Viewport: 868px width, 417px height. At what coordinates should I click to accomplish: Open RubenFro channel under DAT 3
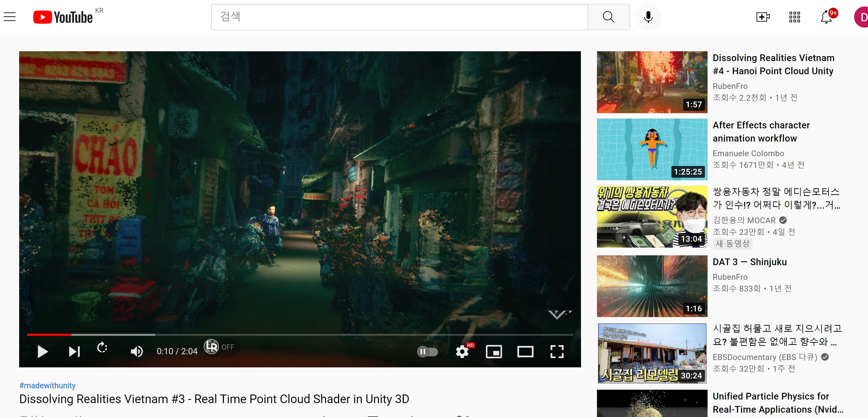tap(730, 277)
